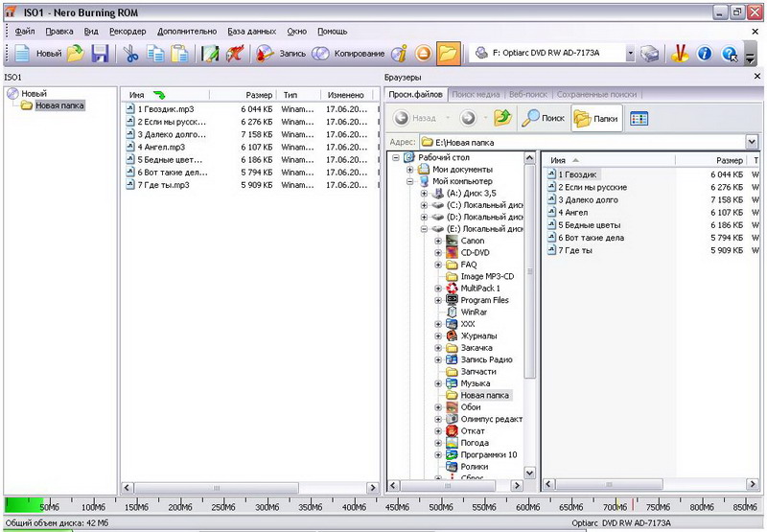The width and height of the screenshot is (767, 532).
Task: Open the Адрес path dropdown arrow
Action: [752, 142]
